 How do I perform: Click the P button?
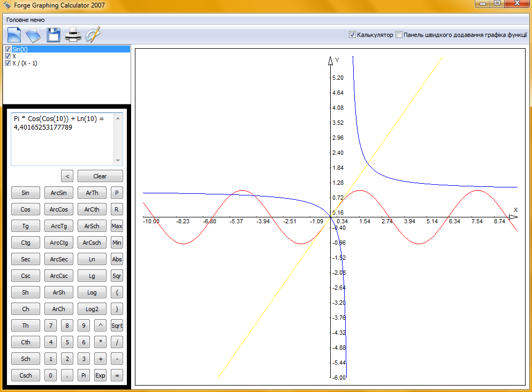(117, 193)
